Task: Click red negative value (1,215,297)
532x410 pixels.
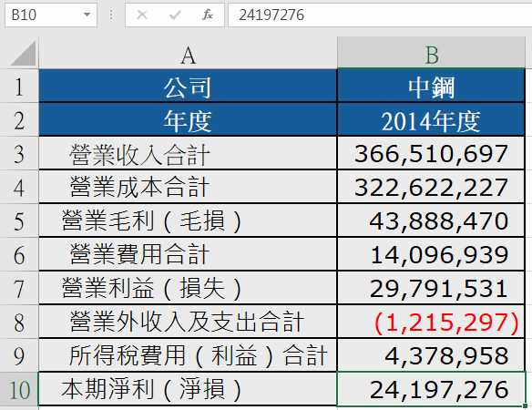Action: (431, 323)
